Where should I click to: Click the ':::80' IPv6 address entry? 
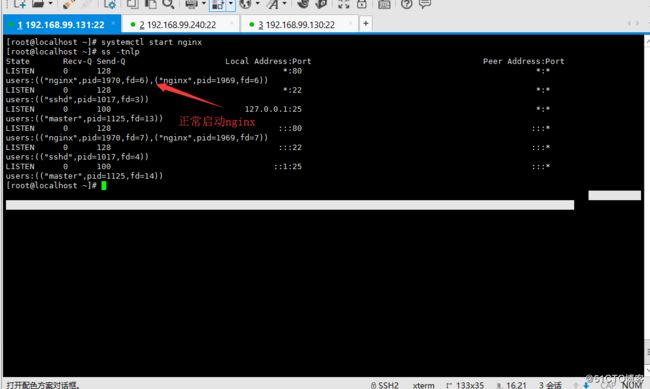pyautogui.click(x=290, y=128)
